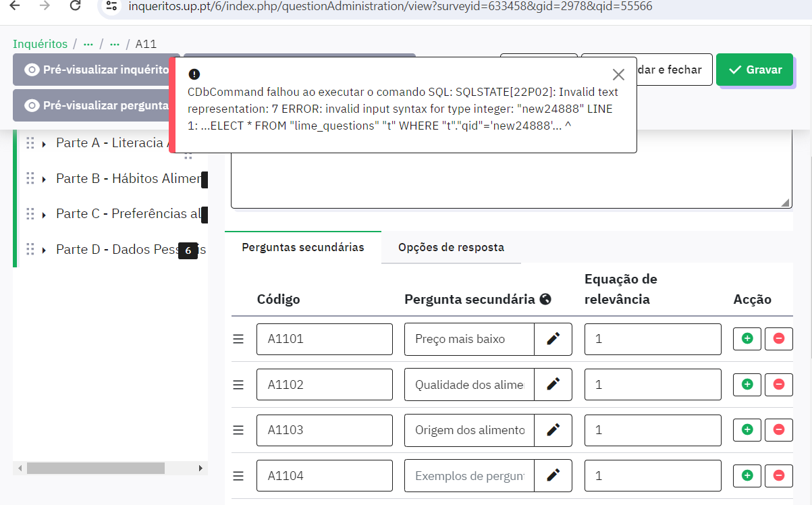
Task: Edit subquestion A1104 with pencil icon
Action: coord(553,476)
